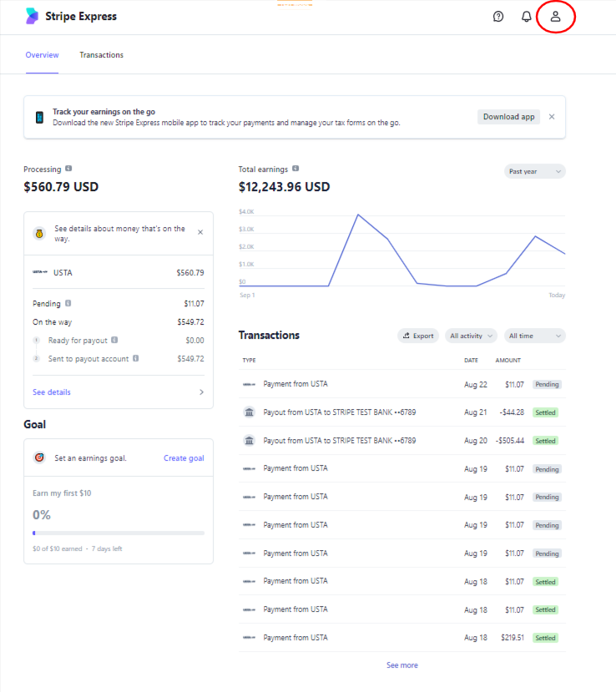Open the -$44.28 payout row
Screen dimensions: 616x692
tap(402, 412)
